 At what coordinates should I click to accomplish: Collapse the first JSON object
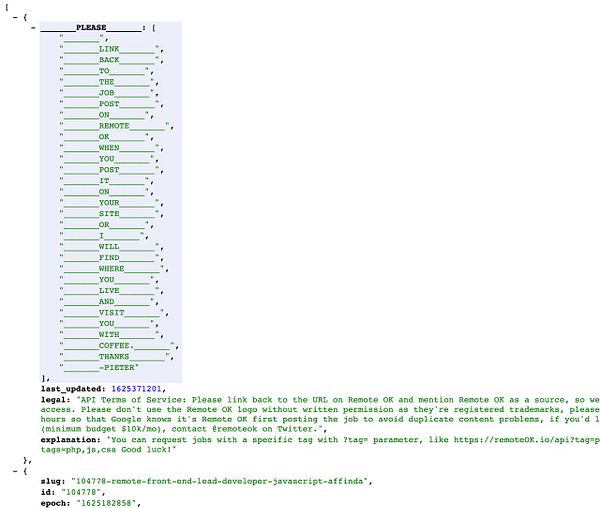click(15, 17)
